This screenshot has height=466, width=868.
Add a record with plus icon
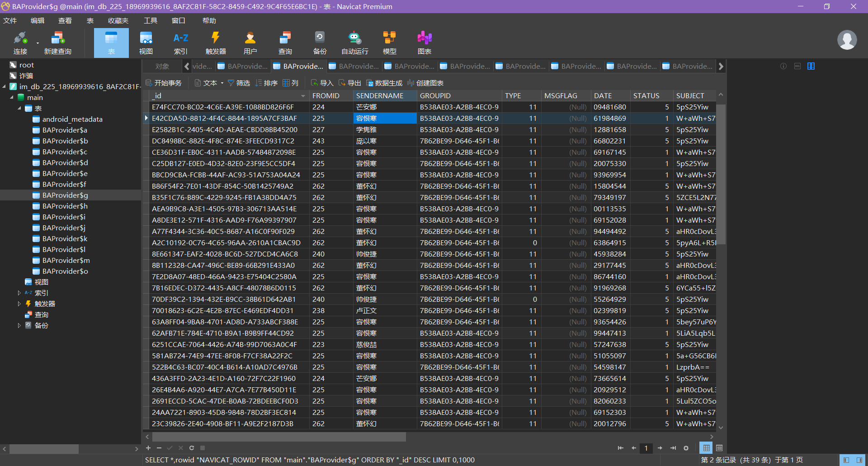point(148,448)
